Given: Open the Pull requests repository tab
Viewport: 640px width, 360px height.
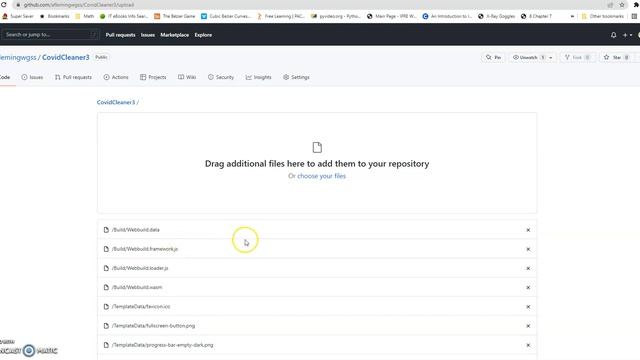Looking at the screenshot, I should (x=73, y=77).
